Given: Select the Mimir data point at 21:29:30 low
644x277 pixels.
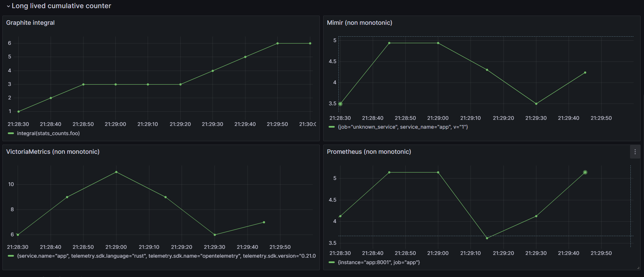Looking at the screenshot, I should tap(536, 104).
